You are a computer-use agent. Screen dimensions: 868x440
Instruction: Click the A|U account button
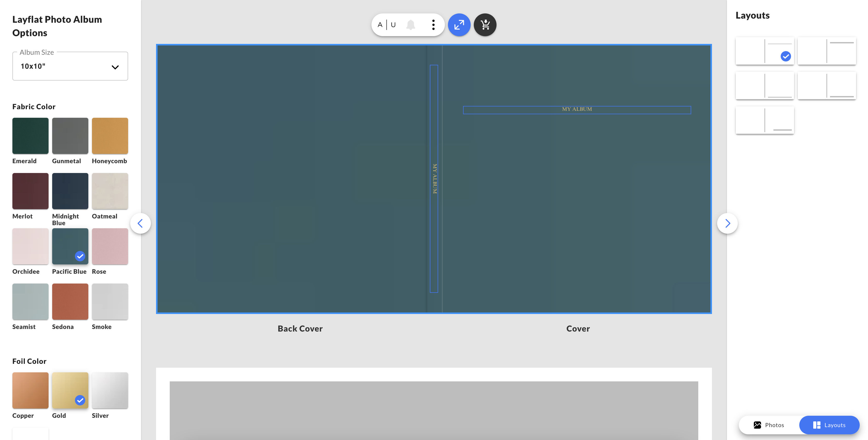point(386,25)
